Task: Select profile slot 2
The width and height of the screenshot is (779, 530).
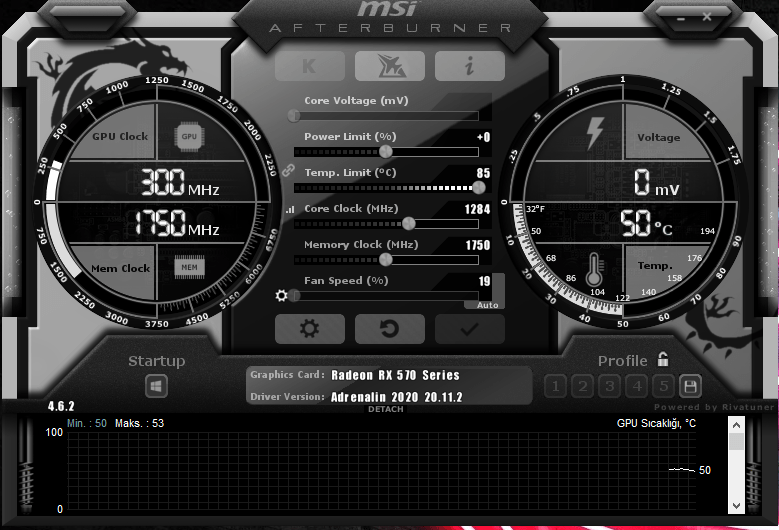Action: (x=583, y=386)
